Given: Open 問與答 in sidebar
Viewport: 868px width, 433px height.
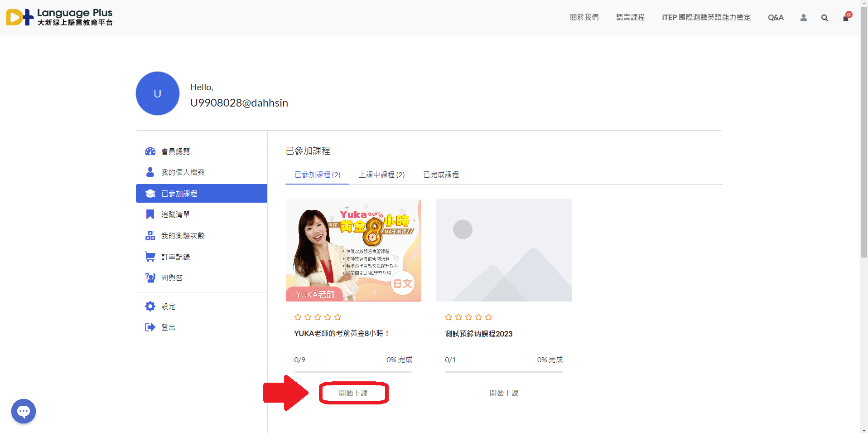Looking at the screenshot, I should click(172, 278).
